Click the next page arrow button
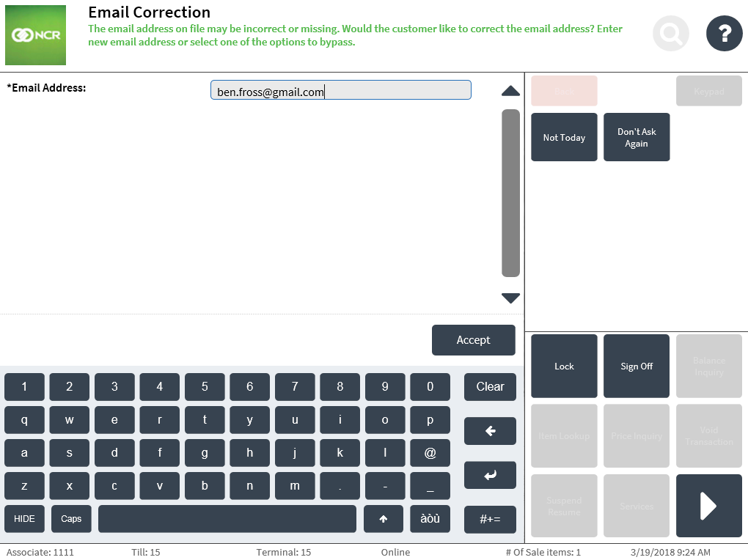Screen dimensions: 748x560 [708, 506]
